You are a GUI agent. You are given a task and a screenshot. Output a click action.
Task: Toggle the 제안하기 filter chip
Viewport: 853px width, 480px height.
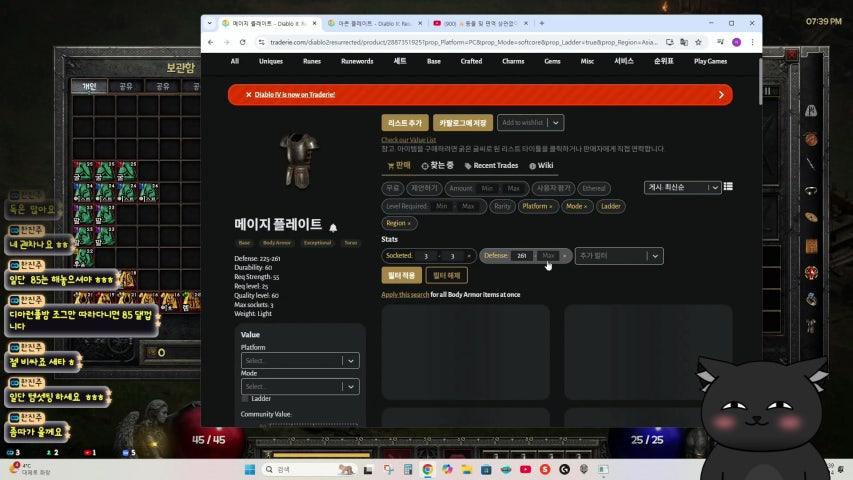click(x=424, y=188)
